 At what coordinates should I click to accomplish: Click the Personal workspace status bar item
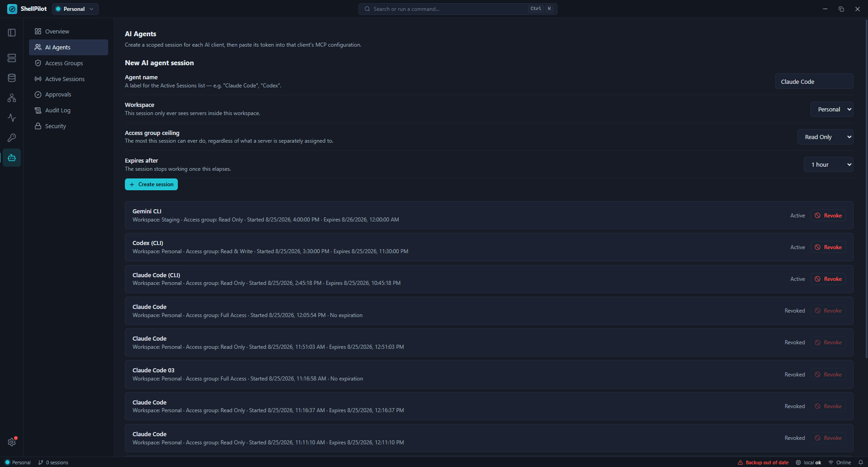pyautogui.click(x=18, y=462)
